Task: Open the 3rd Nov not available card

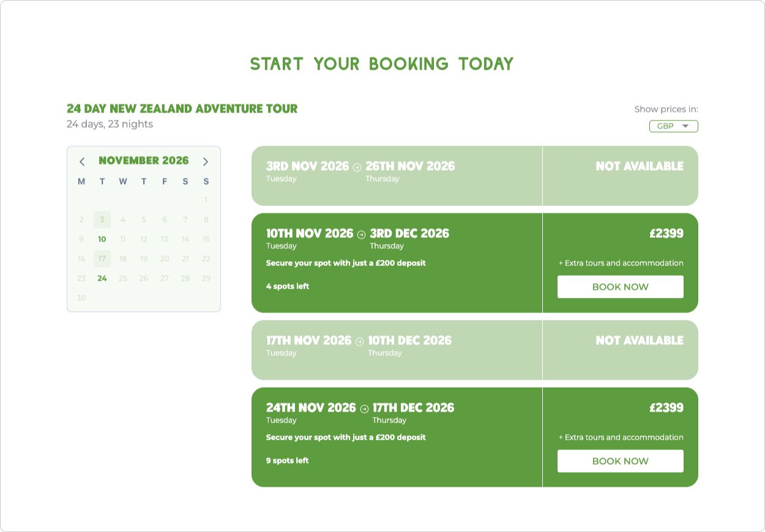Action: pyautogui.click(x=475, y=175)
